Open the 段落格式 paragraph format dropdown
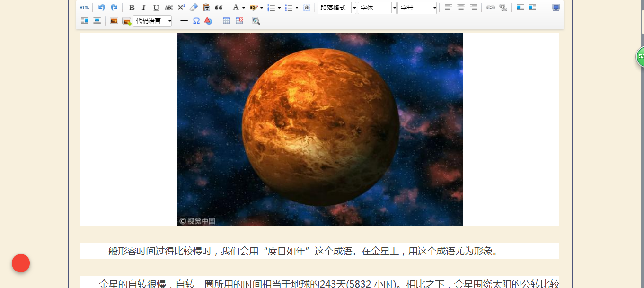 click(337, 8)
